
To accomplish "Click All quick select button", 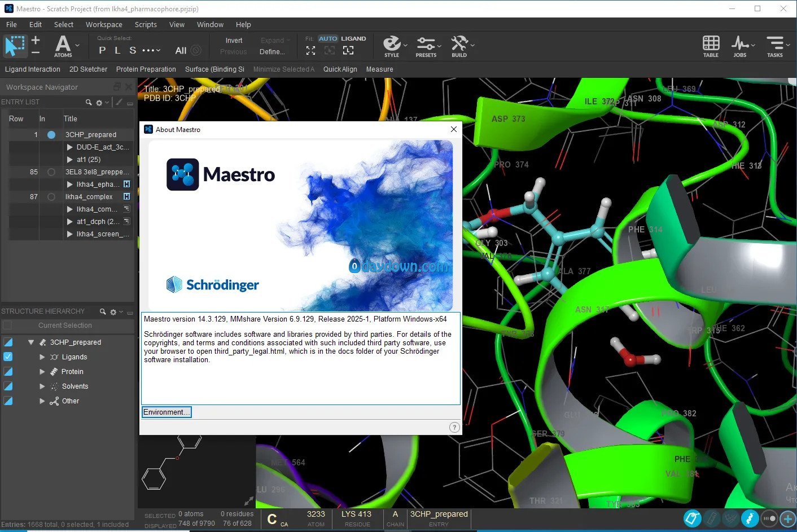I will pos(181,50).
